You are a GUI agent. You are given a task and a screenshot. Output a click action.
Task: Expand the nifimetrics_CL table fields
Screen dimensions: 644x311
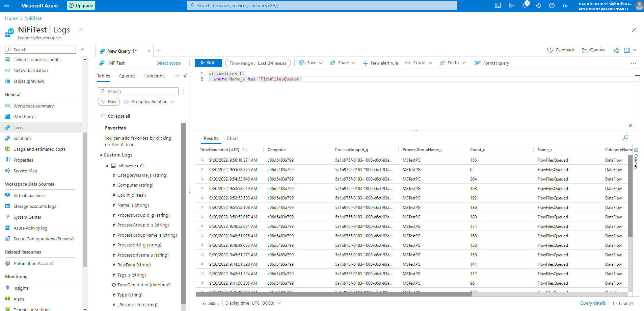coord(108,166)
